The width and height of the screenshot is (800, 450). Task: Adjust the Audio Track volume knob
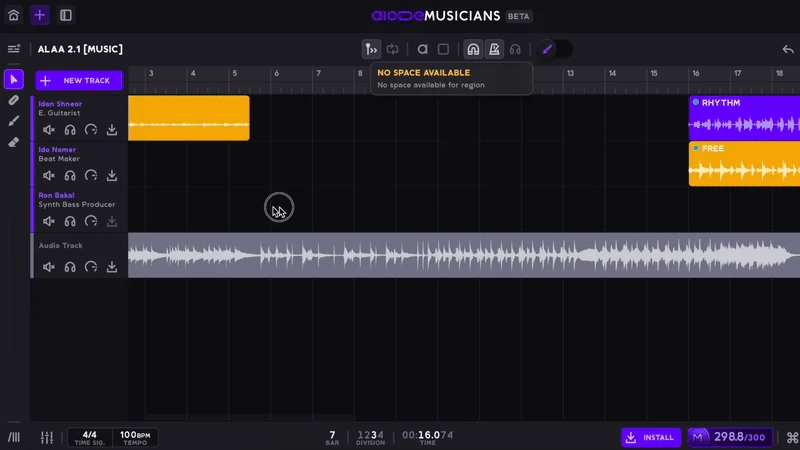91,267
